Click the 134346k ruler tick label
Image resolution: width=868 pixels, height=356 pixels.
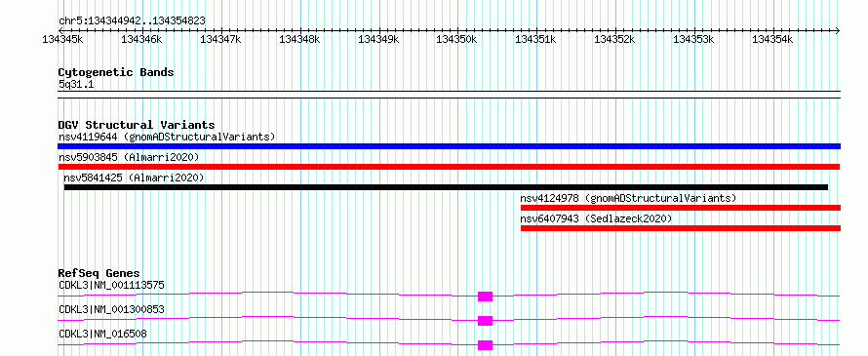point(141,39)
